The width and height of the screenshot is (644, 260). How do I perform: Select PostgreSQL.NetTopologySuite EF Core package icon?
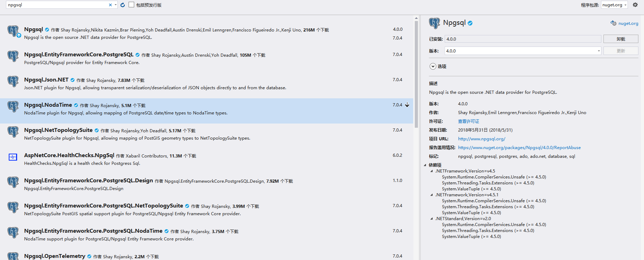13,207
